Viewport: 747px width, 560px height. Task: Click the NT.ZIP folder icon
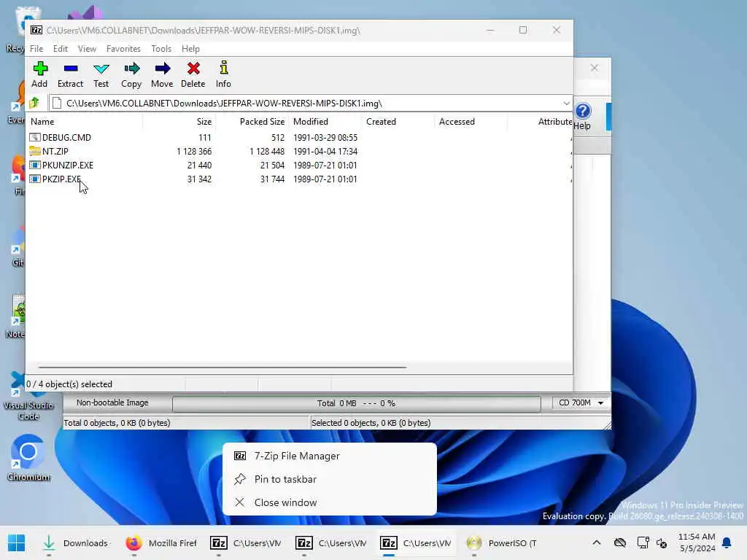(35, 152)
